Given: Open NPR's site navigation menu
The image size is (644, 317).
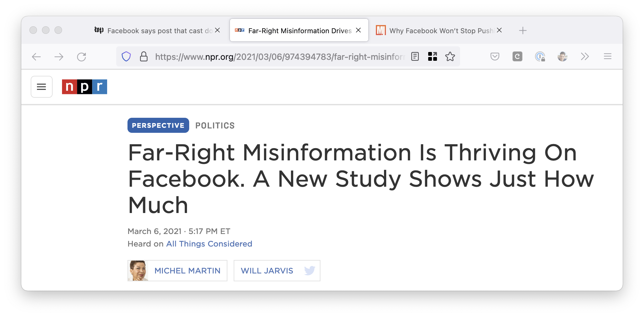Looking at the screenshot, I should (x=41, y=87).
